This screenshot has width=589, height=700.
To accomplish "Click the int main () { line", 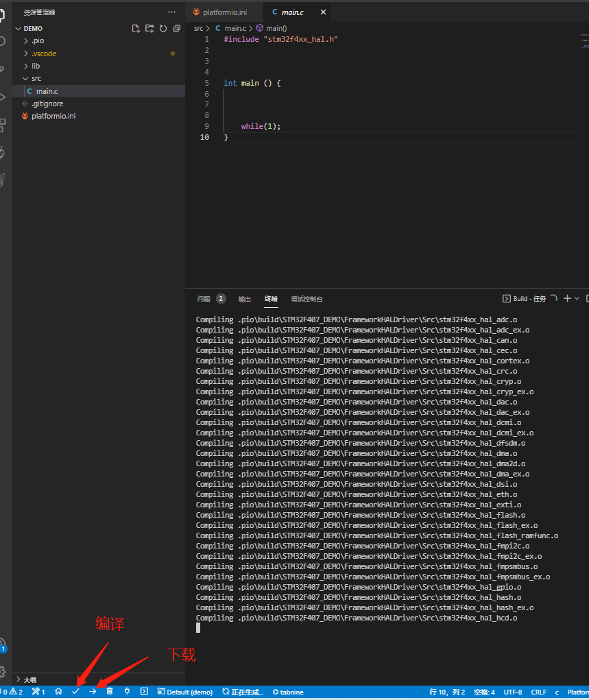I will pos(252,83).
